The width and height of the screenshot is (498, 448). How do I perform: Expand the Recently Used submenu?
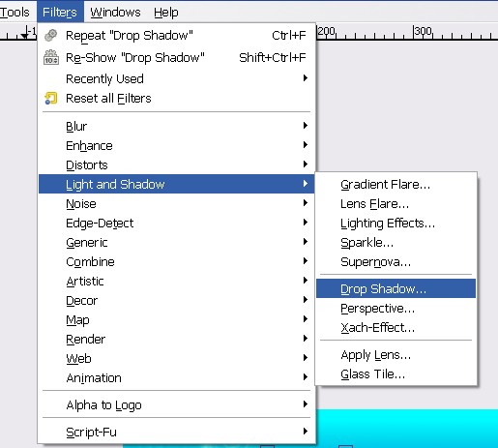(x=176, y=78)
